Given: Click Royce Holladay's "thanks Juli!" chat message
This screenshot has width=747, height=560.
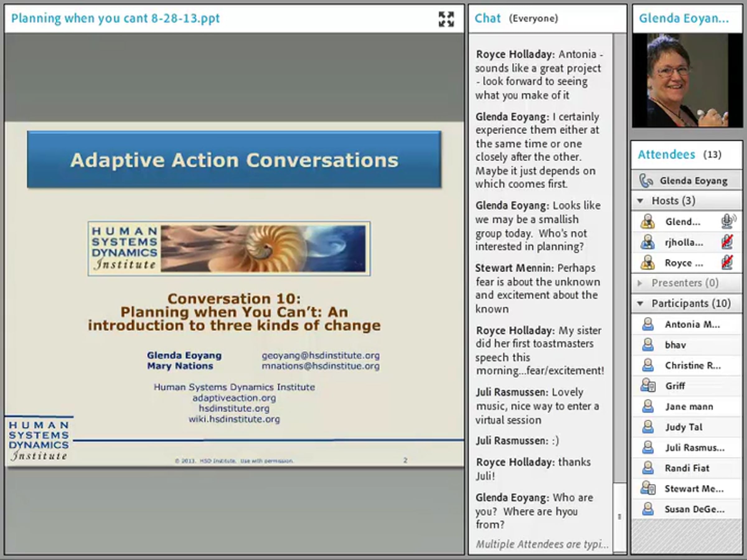Looking at the screenshot, I should [x=533, y=469].
